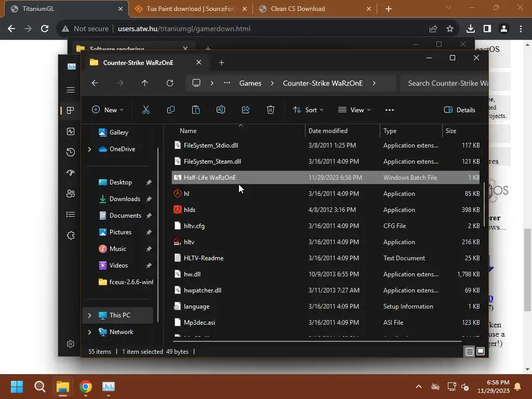Click the Search Counter-Strike WaRzOnE field
This screenshot has width=532, height=399.
point(444,83)
